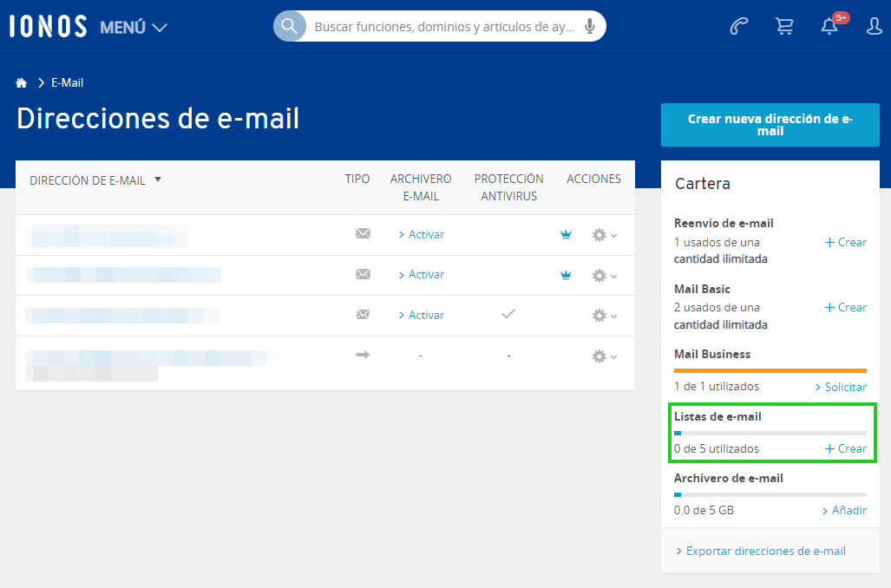Click Crear under Listas de e-mail
The height and width of the screenshot is (588, 891).
click(846, 449)
